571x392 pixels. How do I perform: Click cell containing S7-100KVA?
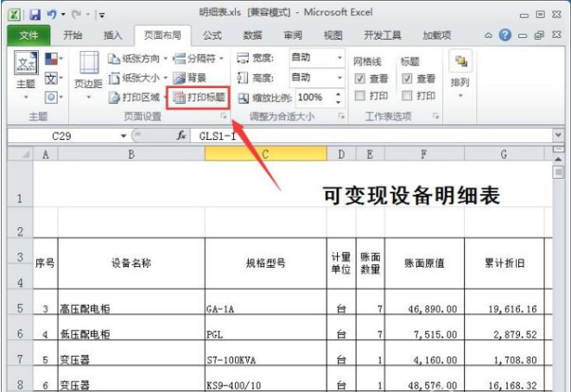point(266,353)
